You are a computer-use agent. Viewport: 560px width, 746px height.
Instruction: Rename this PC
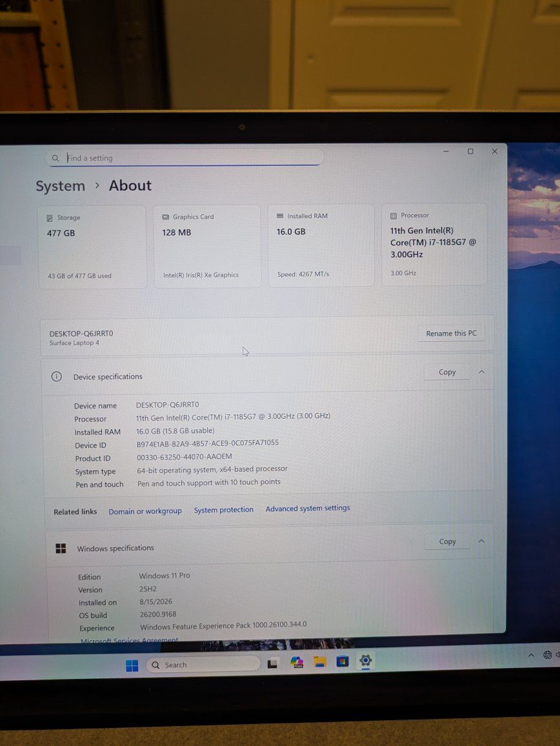point(451,333)
